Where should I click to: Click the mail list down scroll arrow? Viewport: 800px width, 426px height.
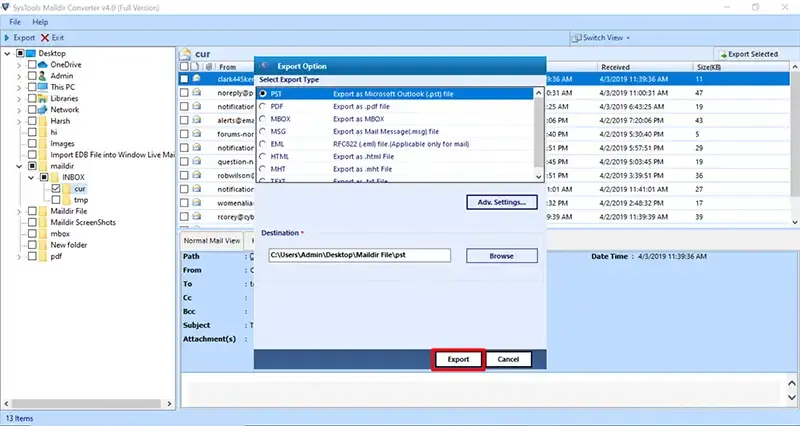coord(795,222)
